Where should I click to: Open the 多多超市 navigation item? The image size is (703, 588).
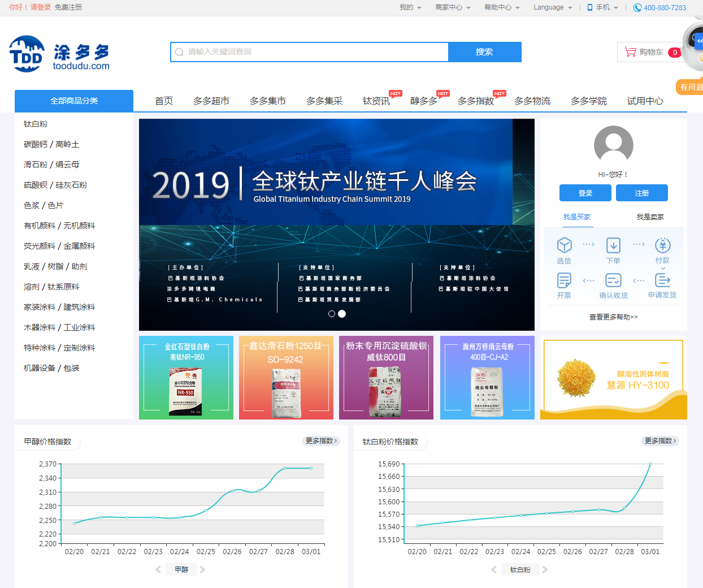pos(211,101)
